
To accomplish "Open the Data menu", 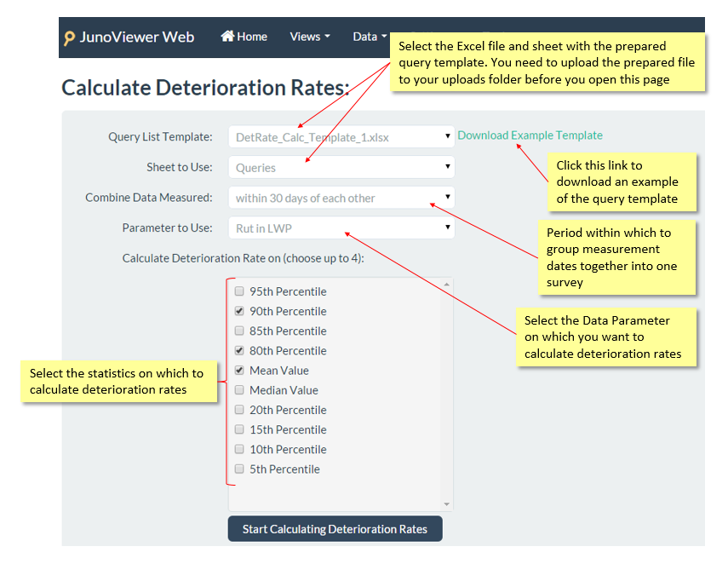I will pyautogui.click(x=370, y=37).
